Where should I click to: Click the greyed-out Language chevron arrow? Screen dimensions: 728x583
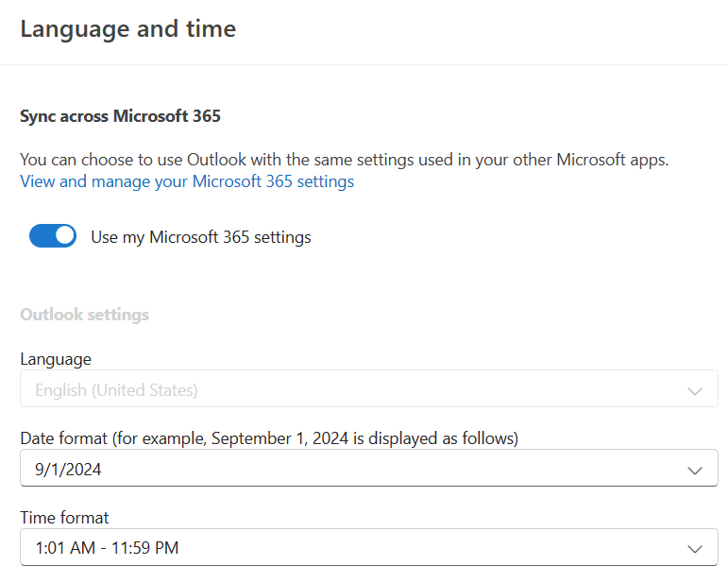(x=695, y=390)
